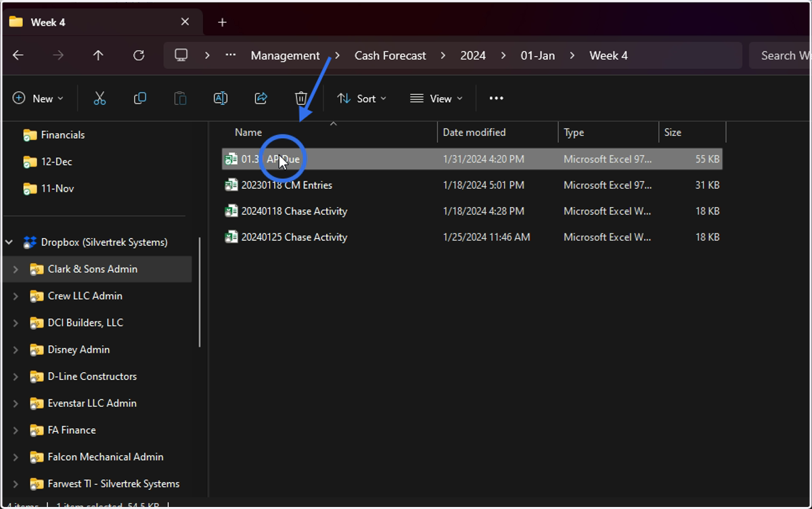Expand D-Line Constructors folder
The height and width of the screenshot is (509, 812).
pos(16,376)
